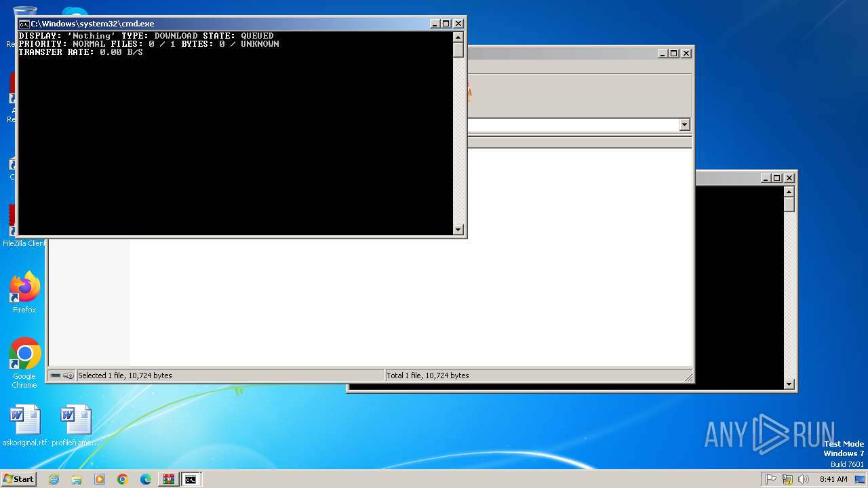Screen dimensions: 868x488
Task: Launch Internet Explorer from the taskbar
Action: click(x=54, y=479)
